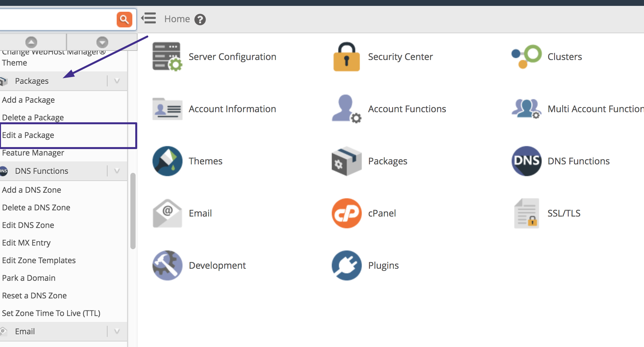Select Edit a Package in sidebar
This screenshot has width=644, height=347.
coord(28,135)
